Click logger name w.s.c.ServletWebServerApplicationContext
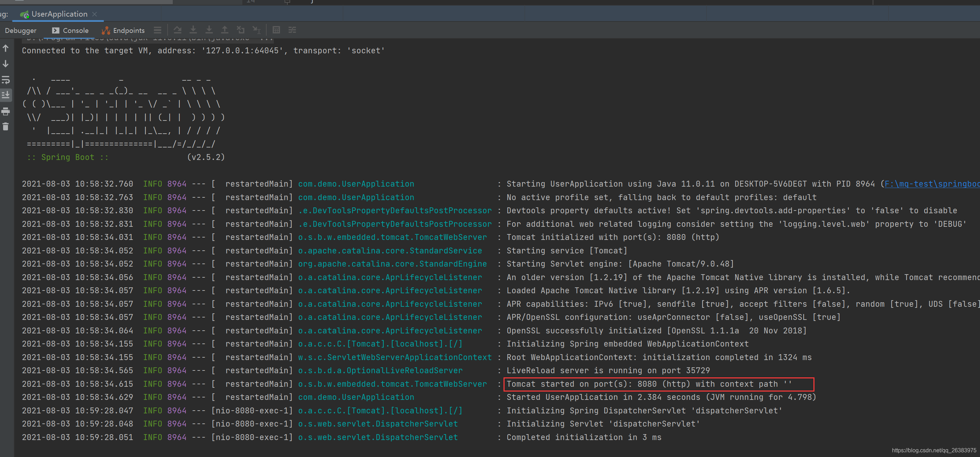980x457 pixels. coord(395,357)
